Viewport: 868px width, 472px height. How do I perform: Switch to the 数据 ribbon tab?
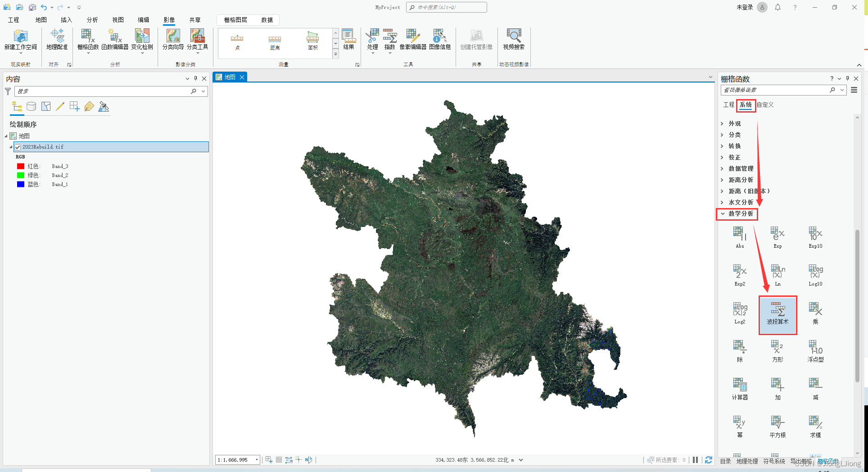point(267,20)
